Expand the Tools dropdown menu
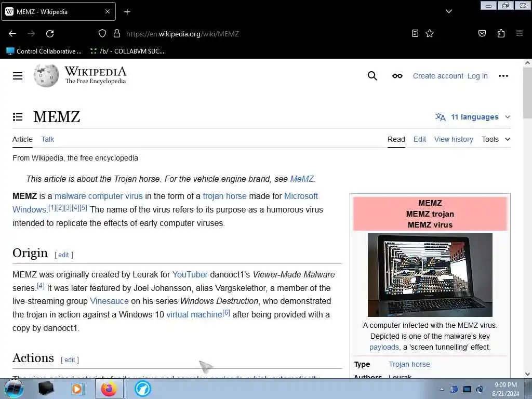This screenshot has height=399, width=532. tap(496, 139)
